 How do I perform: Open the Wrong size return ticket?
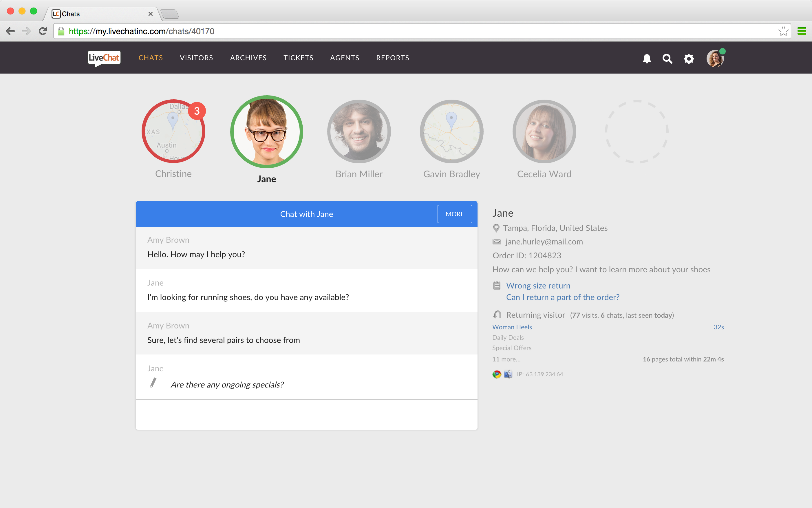coord(538,286)
